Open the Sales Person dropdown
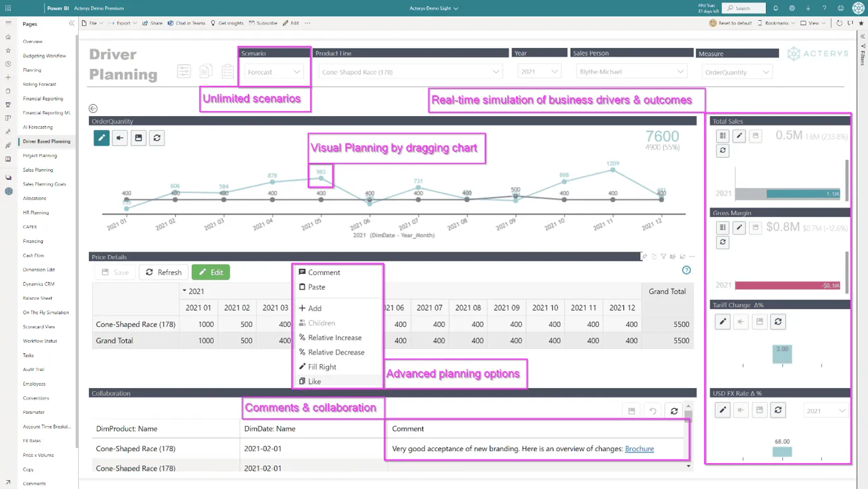 (x=631, y=72)
